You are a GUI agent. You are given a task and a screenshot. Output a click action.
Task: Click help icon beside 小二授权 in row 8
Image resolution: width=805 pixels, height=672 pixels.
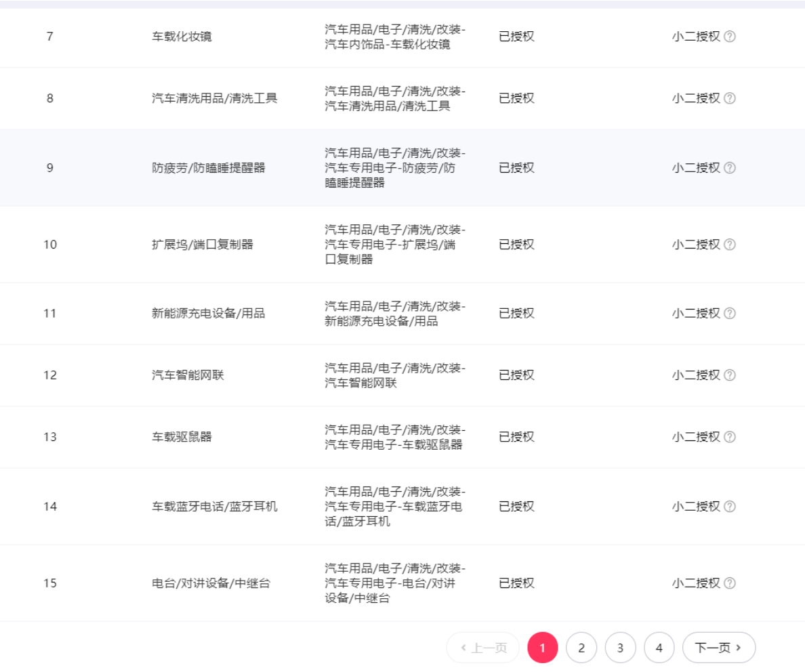click(x=730, y=98)
